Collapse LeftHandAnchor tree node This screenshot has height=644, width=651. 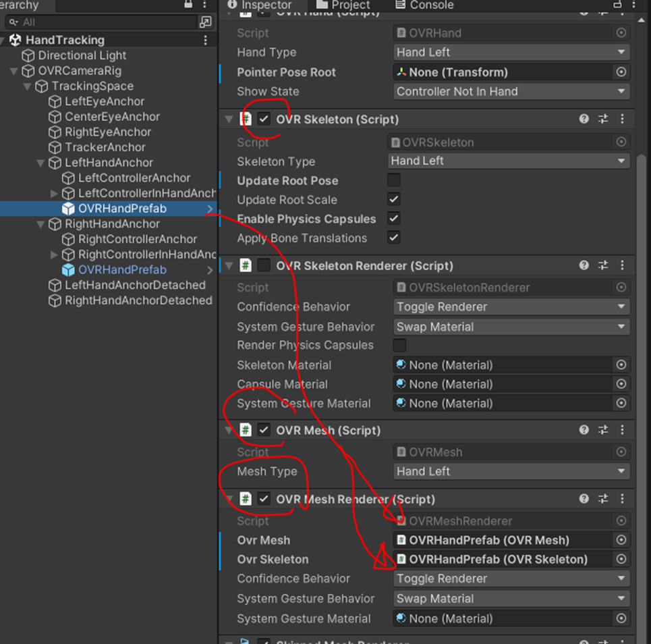40,163
